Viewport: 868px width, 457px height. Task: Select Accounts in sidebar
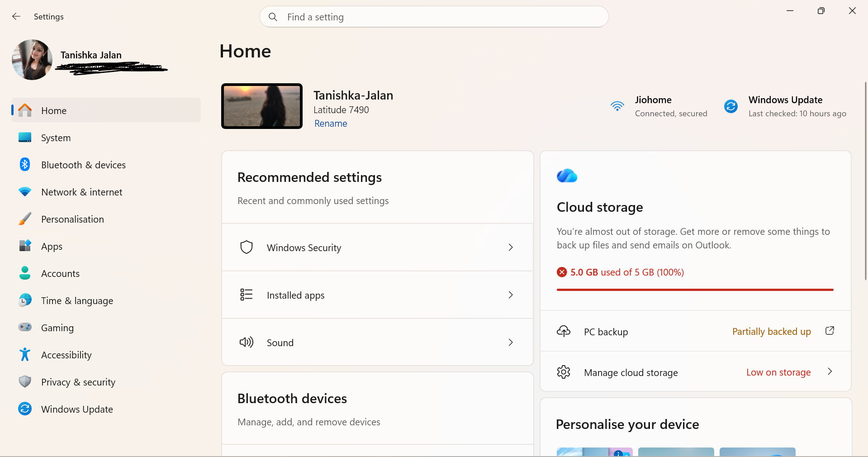click(106, 273)
